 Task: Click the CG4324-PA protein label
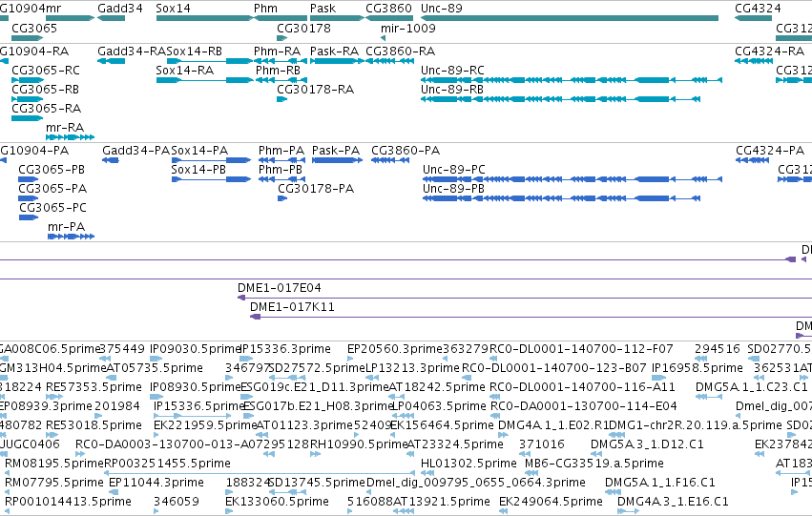[x=770, y=150]
